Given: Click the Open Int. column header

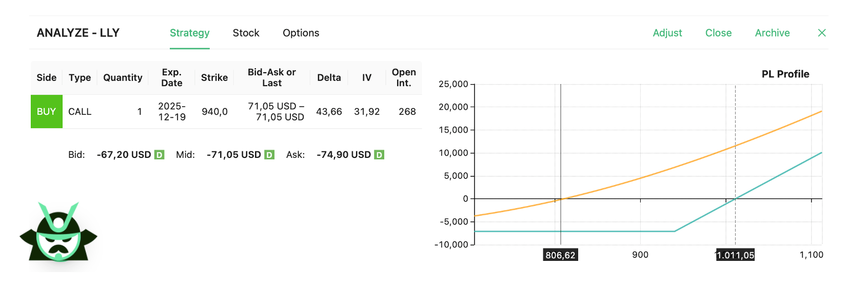Looking at the screenshot, I should 404,77.
